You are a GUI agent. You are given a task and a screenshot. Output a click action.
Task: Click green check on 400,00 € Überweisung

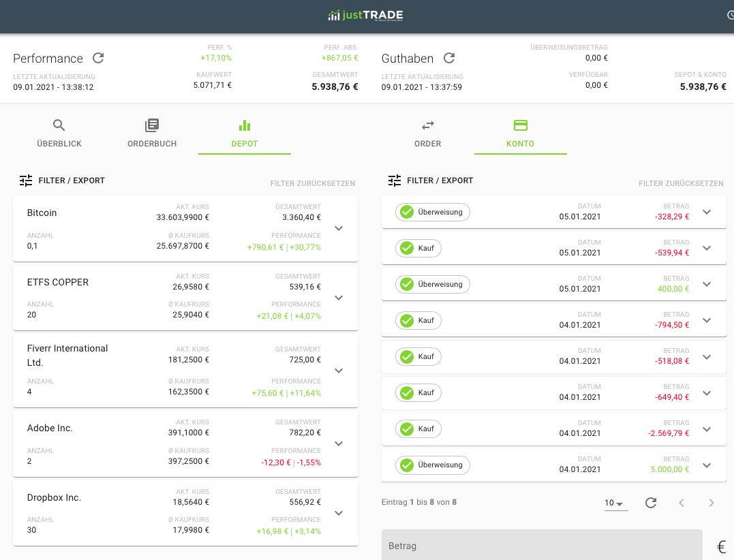coord(407,284)
